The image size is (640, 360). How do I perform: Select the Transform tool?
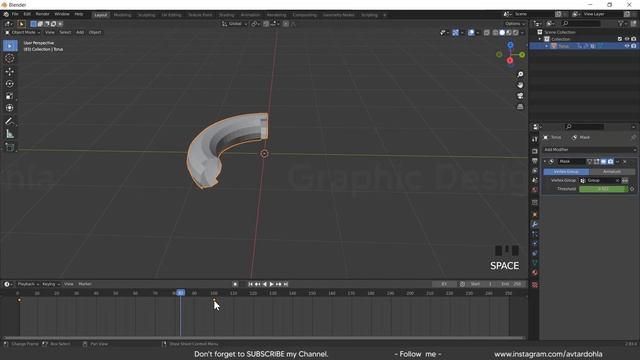(x=10, y=108)
